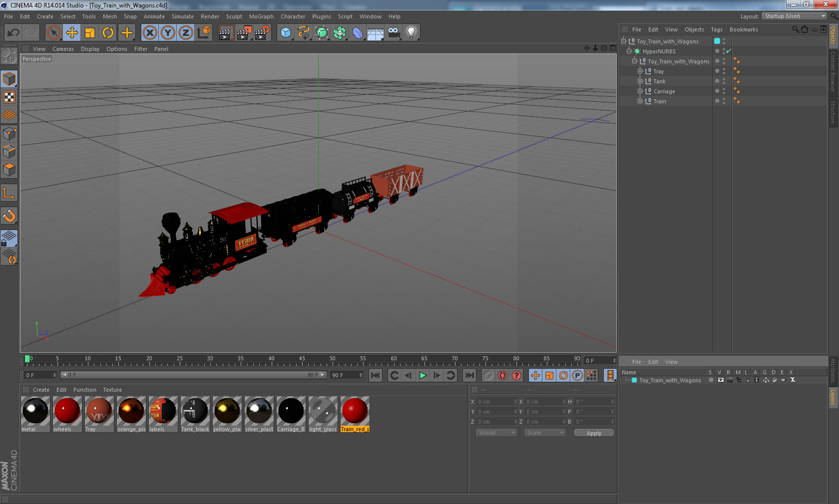This screenshot has width=839, height=504.
Task: Click the X position input field
Action: 496,402
